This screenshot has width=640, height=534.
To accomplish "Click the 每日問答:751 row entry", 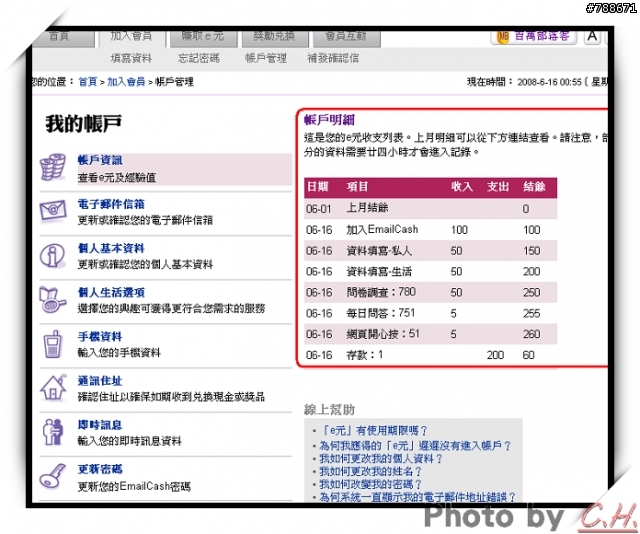I will pos(381,313).
